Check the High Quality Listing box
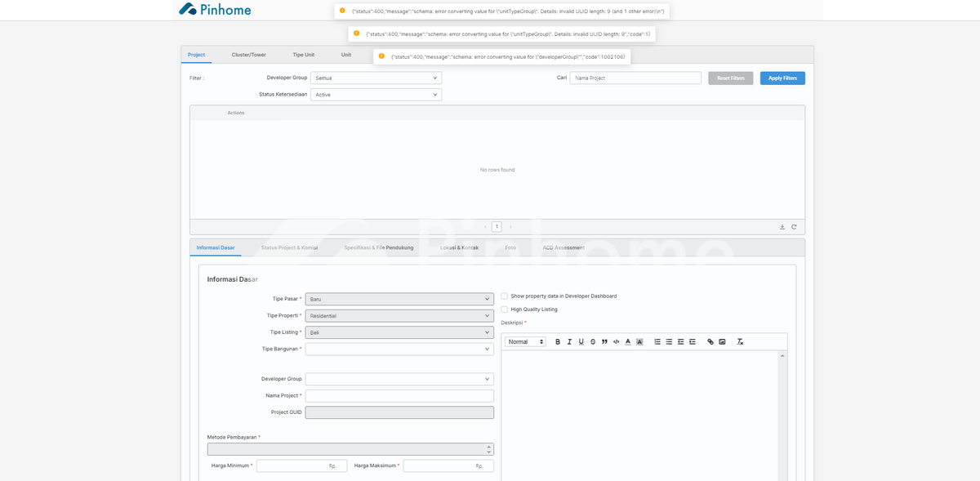The width and height of the screenshot is (980, 481). tap(505, 310)
